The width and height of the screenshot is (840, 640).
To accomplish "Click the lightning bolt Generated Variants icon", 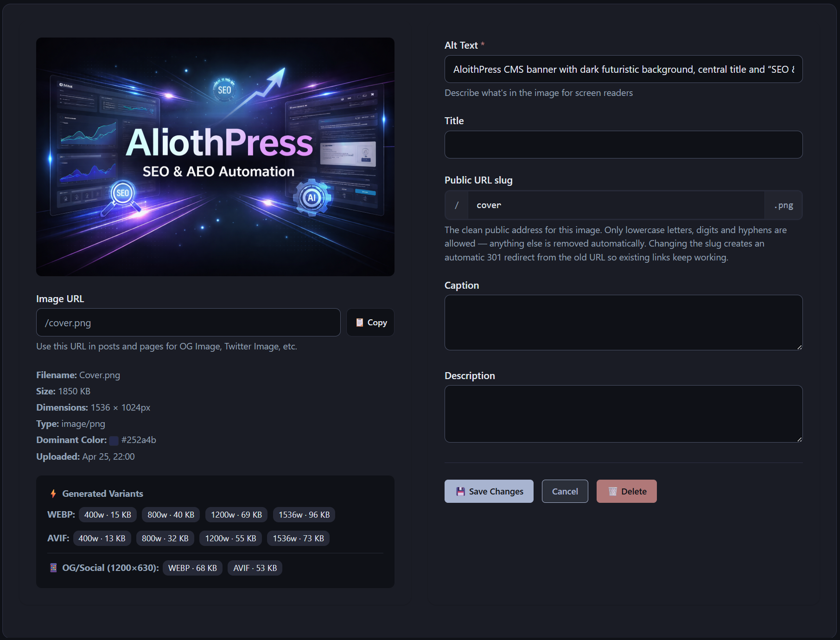I will pyautogui.click(x=53, y=494).
